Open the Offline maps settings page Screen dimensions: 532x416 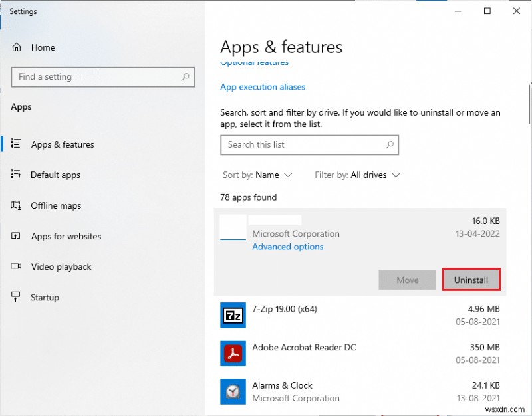click(x=56, y=205)
